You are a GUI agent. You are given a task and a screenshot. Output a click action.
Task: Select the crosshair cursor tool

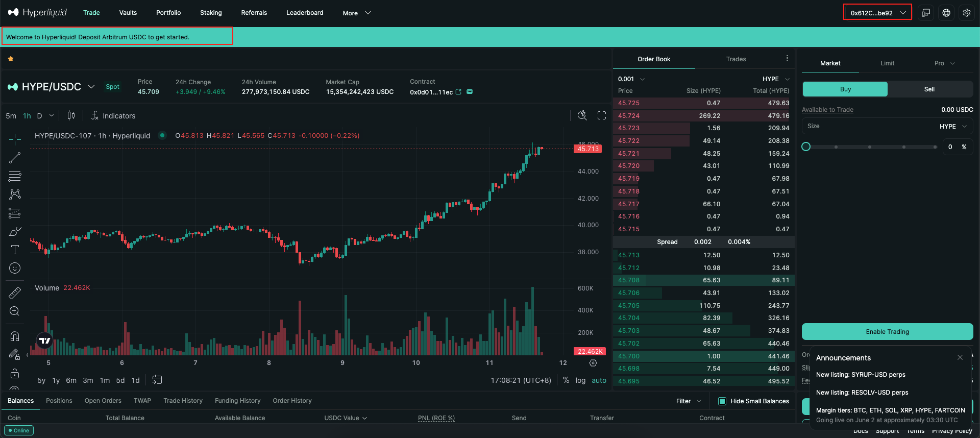point(15,139)
